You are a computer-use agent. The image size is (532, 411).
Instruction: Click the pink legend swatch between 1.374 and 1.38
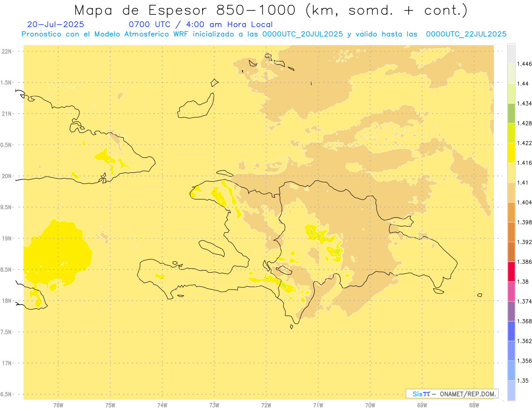coord(511,291)
